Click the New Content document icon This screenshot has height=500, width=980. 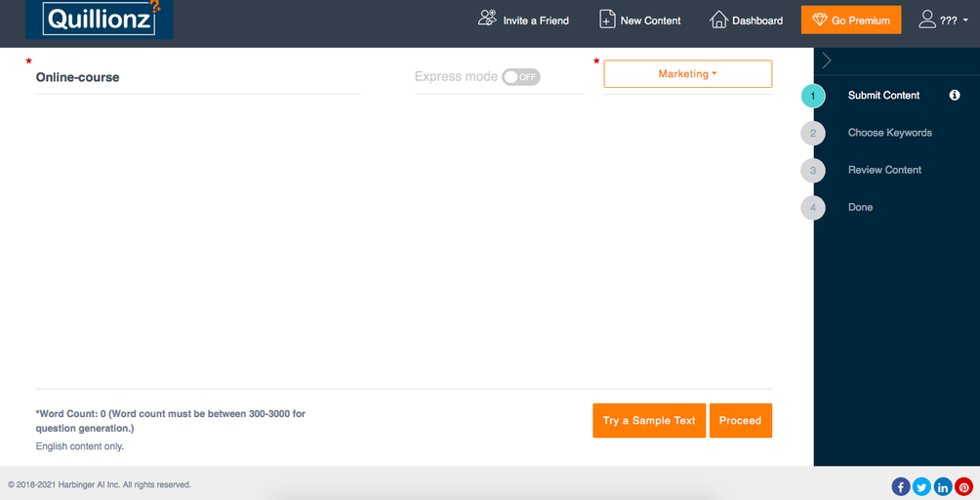pos(607,20)
